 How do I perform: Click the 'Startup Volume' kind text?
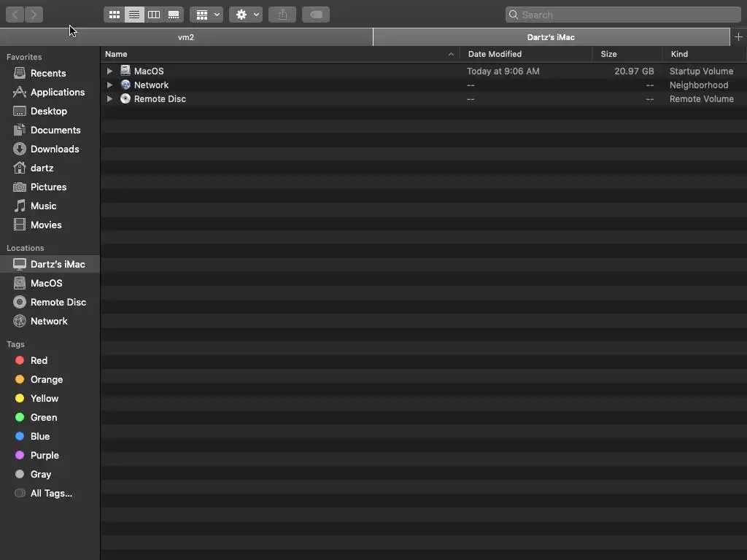coord(701,71)
